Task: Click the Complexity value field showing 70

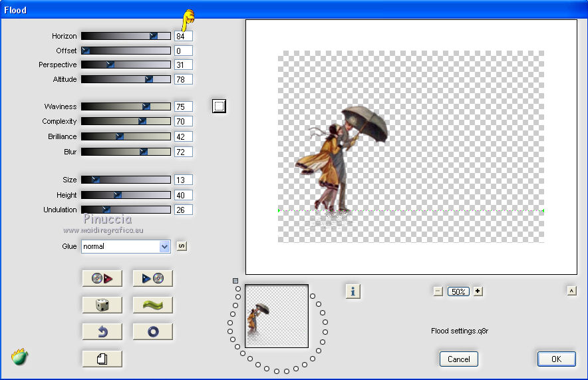Action: tap(184, 121)
